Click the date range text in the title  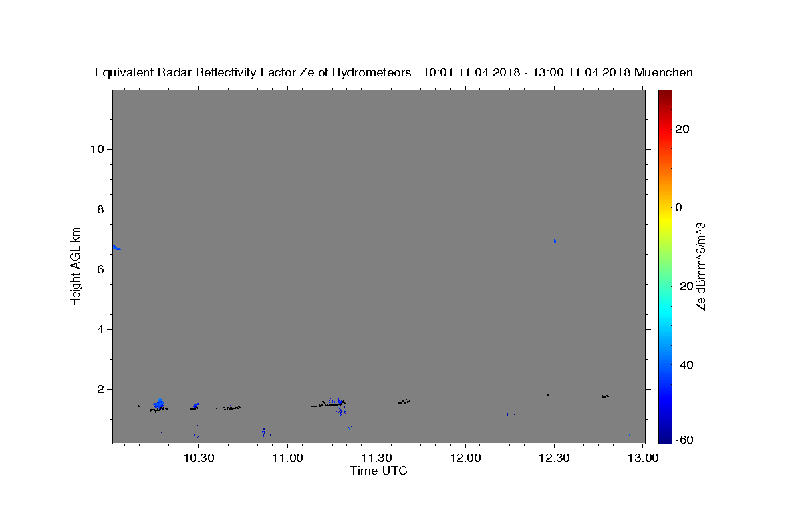coord(525,72)
